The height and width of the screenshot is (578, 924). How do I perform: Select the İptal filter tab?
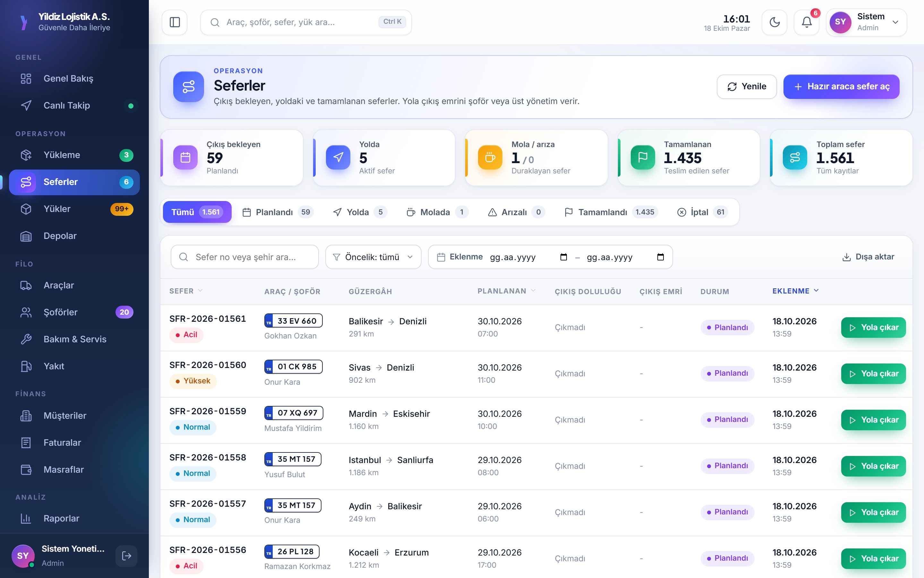703,212
